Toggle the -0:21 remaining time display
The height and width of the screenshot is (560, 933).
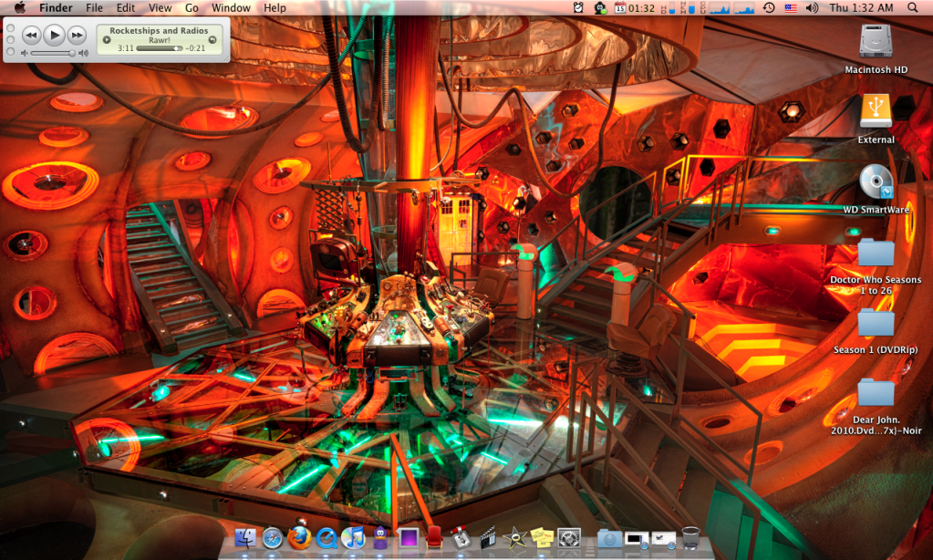pos(195,49)
